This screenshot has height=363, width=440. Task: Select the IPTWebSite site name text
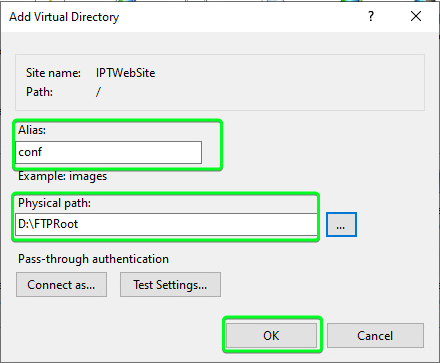point(125,73)
